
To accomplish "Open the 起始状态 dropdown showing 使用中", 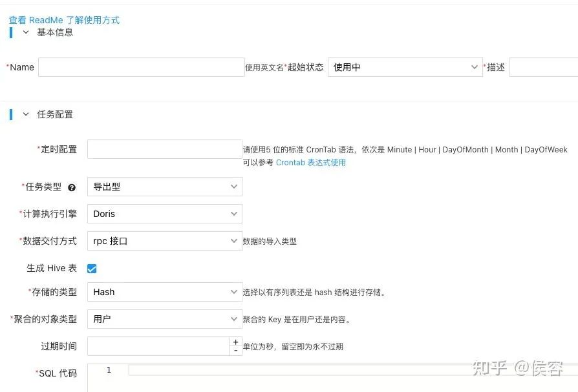I will pos(405,67).
